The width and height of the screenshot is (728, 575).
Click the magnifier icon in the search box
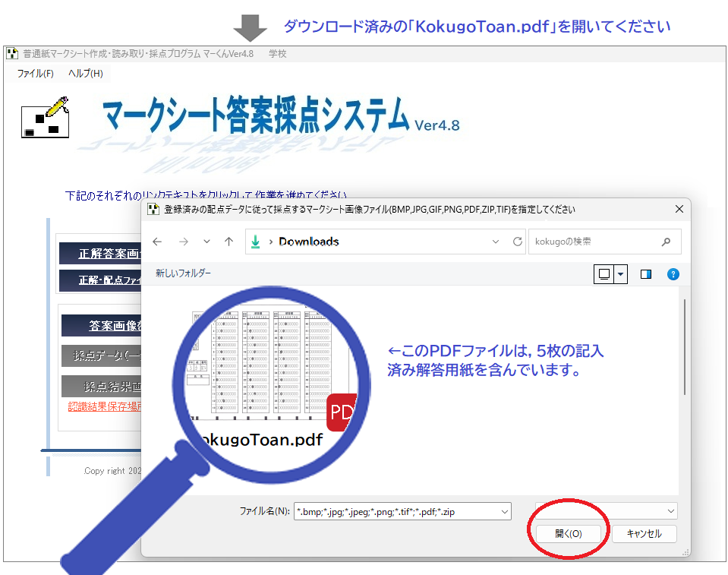tap(666, 242)
